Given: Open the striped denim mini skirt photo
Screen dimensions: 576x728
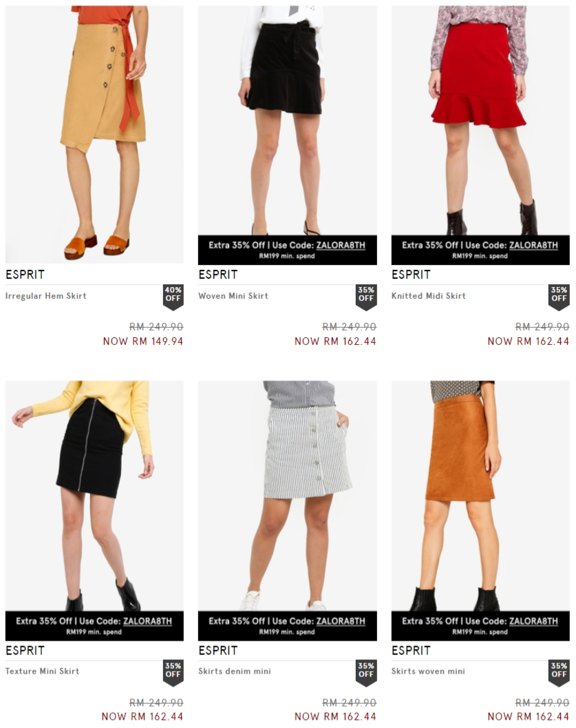Looking at the screenshot, I should point(288,496).
